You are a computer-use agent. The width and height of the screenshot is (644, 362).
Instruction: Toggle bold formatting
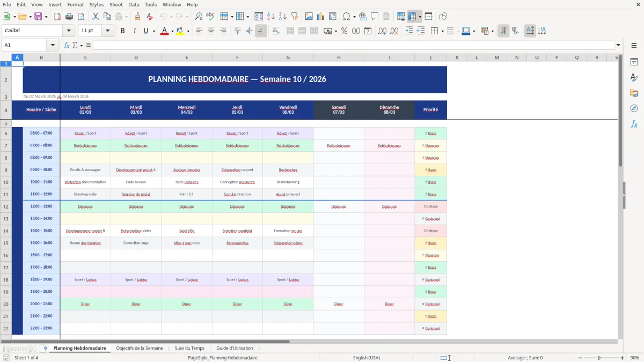click(x=122, y=31)
